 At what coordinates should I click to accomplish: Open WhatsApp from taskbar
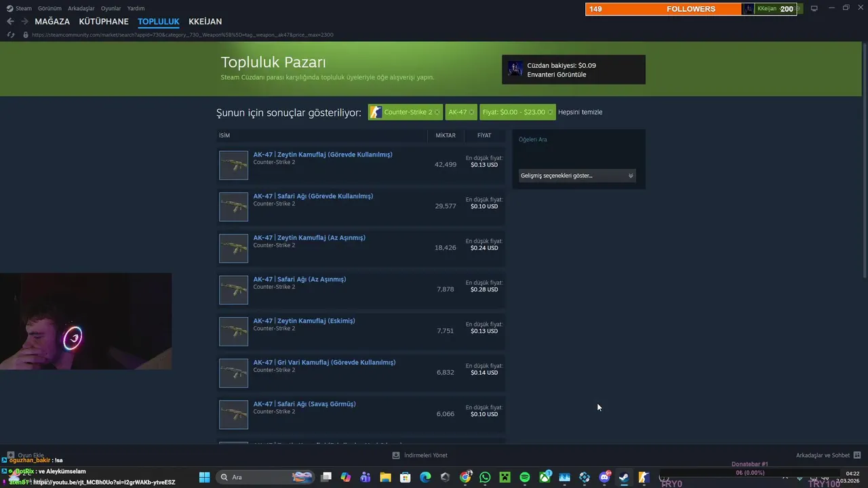pyautogui.click(x=485, y=477)
